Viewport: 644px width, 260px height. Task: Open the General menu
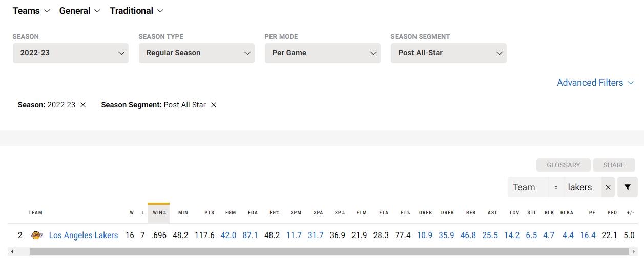80,11
